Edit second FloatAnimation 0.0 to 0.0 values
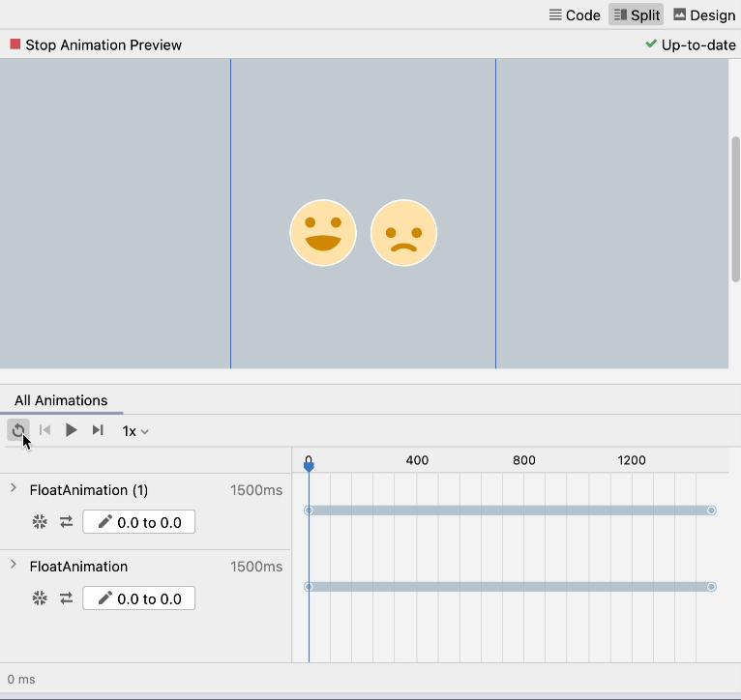 coord(139,598)
